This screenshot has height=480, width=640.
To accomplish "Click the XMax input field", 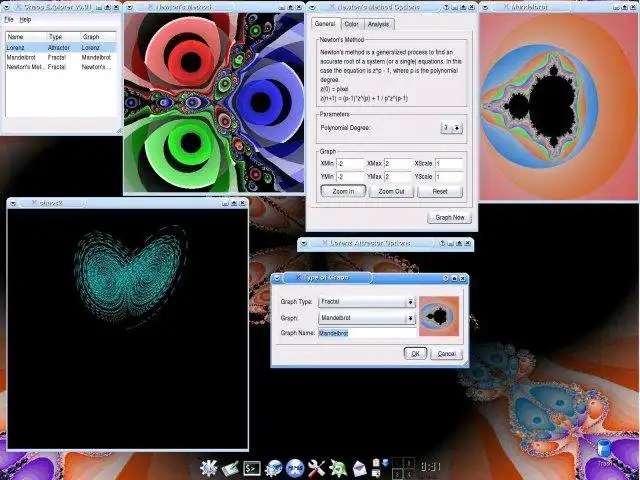I will click(398, 164).
